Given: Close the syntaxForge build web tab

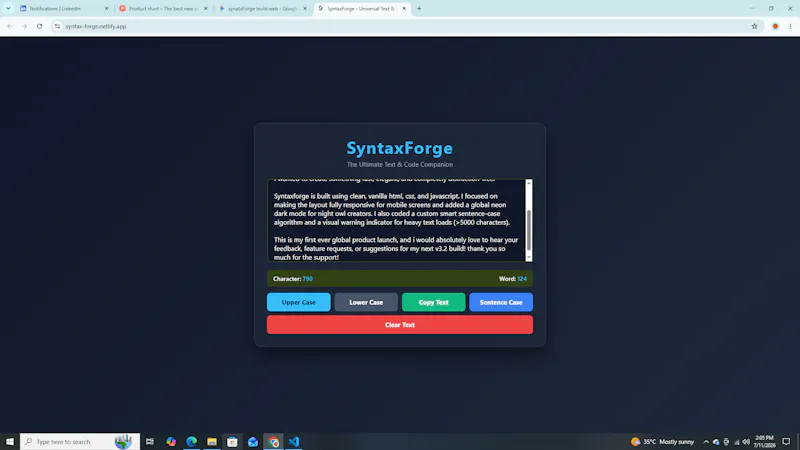Looking at the screenshot, I should tap(305, 9).
